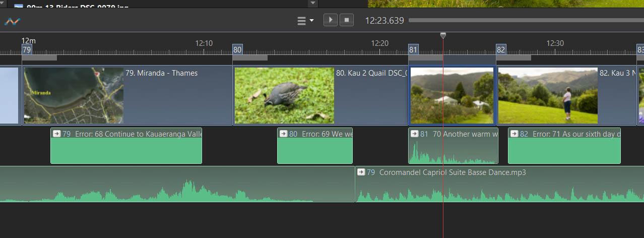
Task: Click the 12:23.639 time display
Action: point(384,21)
